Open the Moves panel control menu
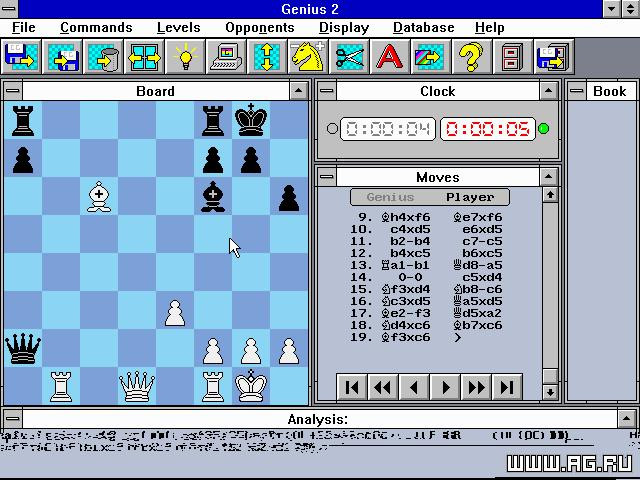The image size is (640, 480). click(x=327, y=177)
